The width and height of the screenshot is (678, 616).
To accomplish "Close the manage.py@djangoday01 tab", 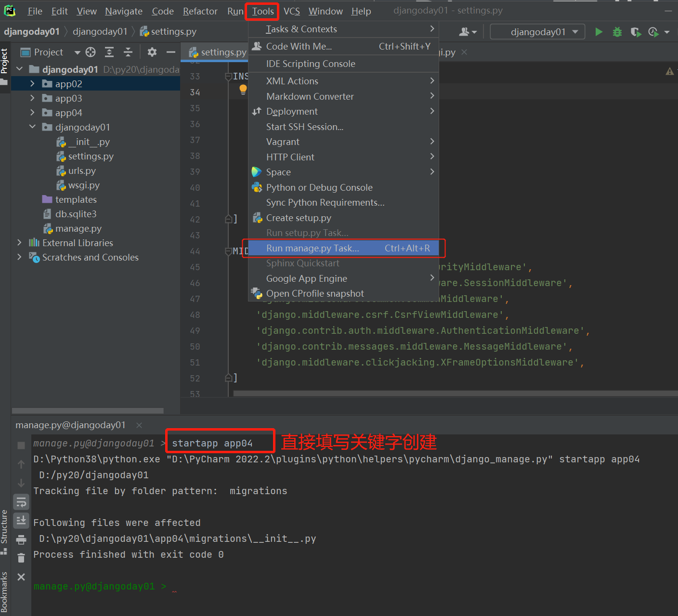I will pyautogui.click(x=139, y=425).
